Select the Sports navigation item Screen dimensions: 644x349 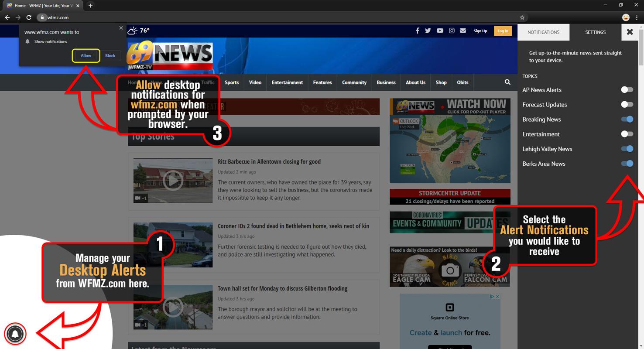[x=231, y=82]
